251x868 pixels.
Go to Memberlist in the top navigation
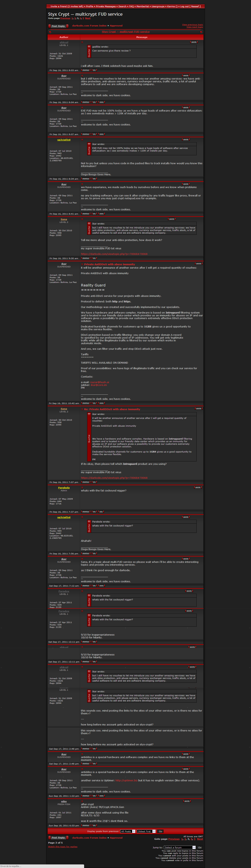pyautogui.click(x=143, y=6)
